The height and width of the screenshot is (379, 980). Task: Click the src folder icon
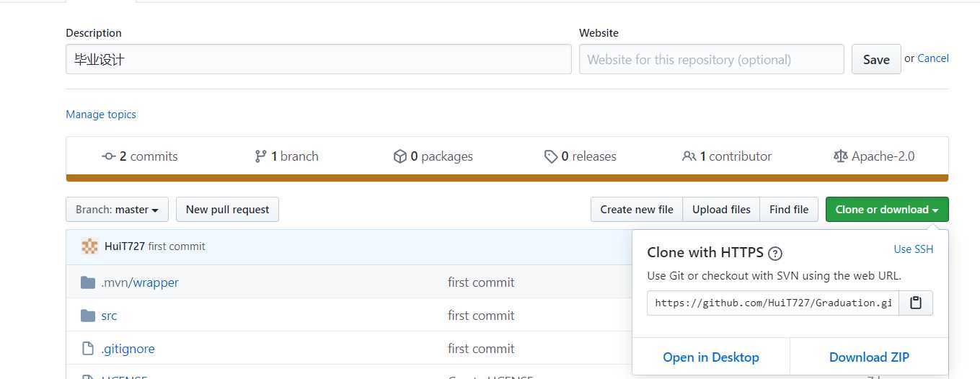coord(88,316)
